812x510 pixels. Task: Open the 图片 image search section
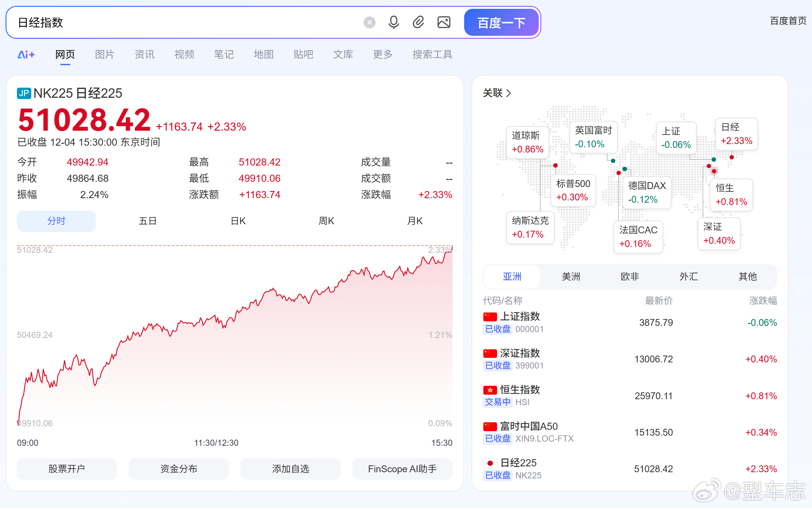tap(105, 55)
